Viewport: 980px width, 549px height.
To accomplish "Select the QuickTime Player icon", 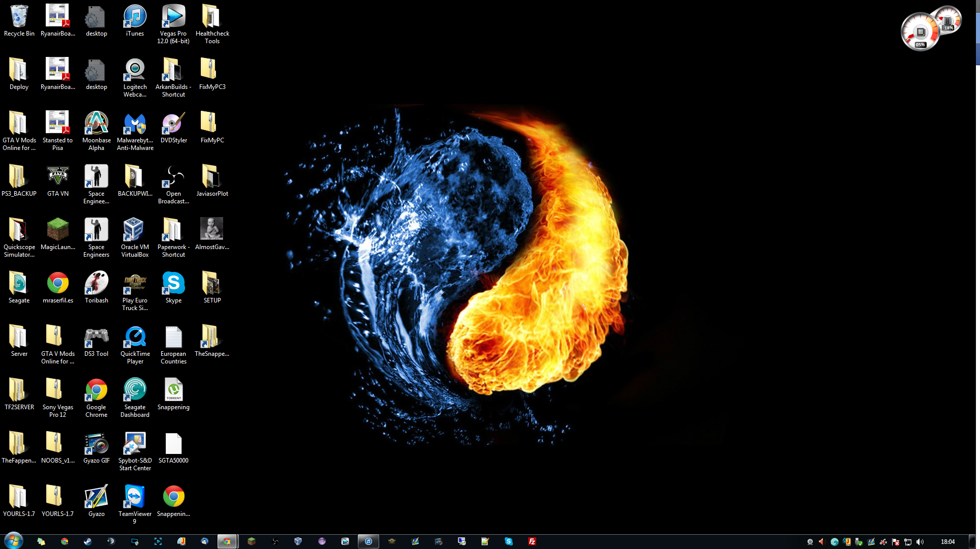I will [x=135, y=337].
